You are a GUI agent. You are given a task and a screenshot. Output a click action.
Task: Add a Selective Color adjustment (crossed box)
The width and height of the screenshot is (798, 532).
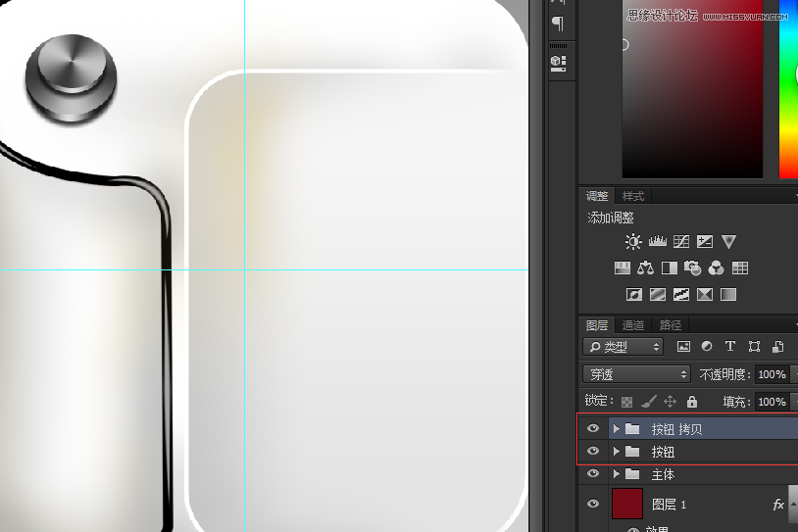pyautogui.click(x=704, y=295)
